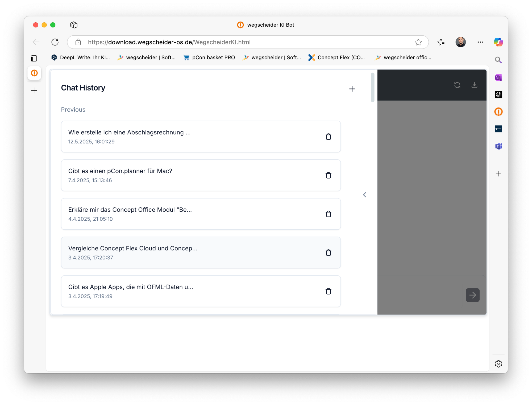This screenshot has width=532, height=405.
Task: Open tab actions menu icon
Action: point(74,25)
